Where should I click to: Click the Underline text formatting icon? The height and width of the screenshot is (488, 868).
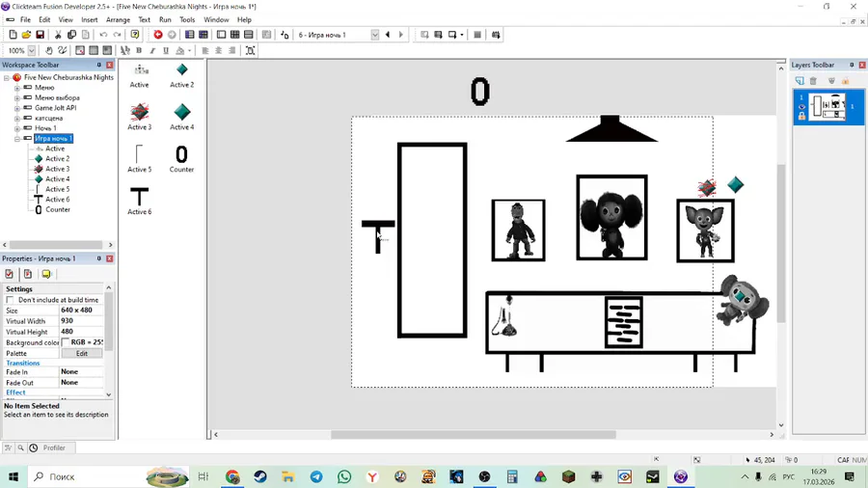point(166,50)
